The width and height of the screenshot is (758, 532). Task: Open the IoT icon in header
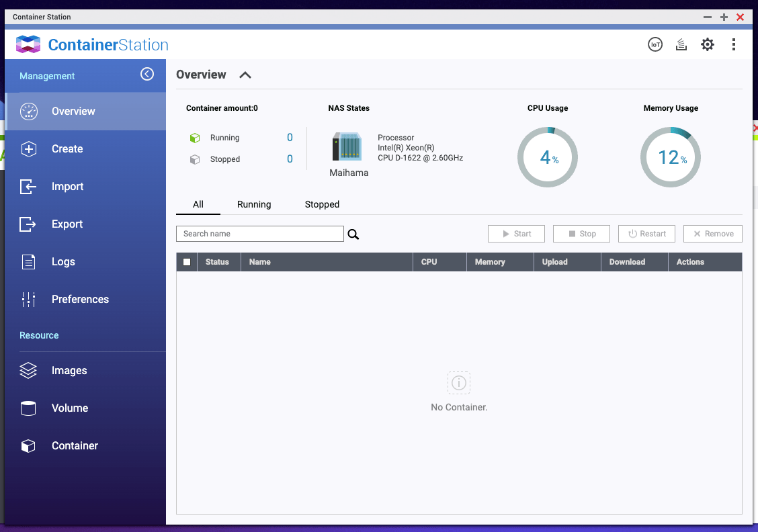(655, 45)
